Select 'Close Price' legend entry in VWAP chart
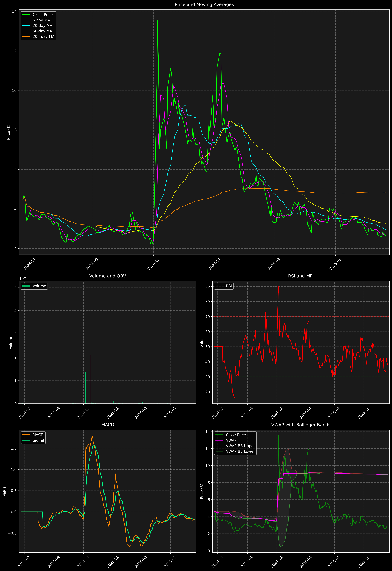392x571 pixels. [x=236, y=435]
